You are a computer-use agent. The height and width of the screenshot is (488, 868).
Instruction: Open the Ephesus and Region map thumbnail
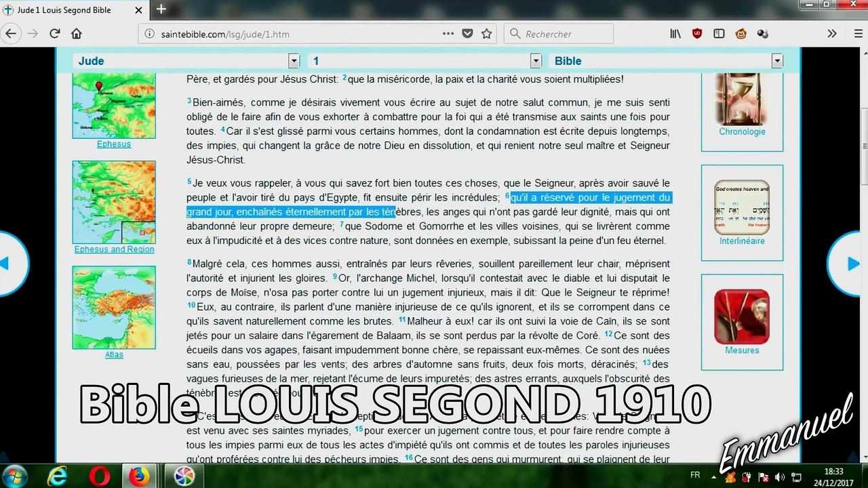[x=114, y=202]
